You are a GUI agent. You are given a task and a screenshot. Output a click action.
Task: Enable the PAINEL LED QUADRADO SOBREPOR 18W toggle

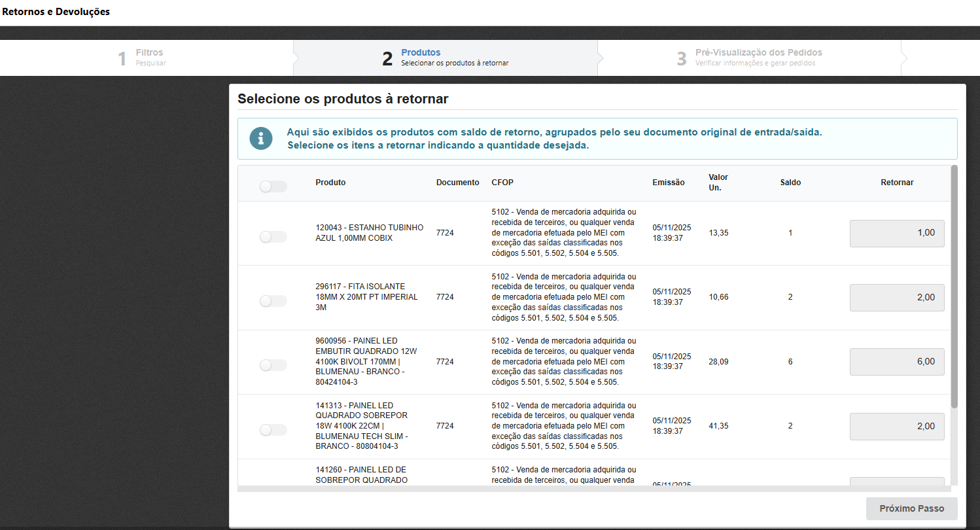[x=272, y=430]
